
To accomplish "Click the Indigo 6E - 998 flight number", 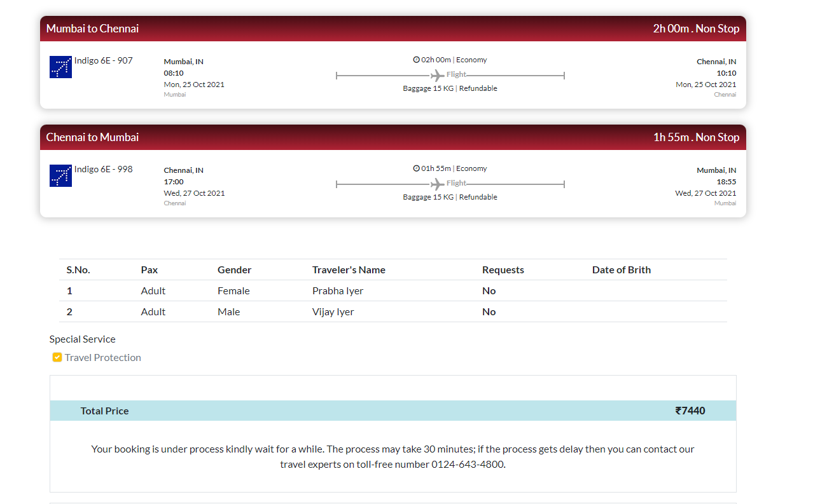I will (x=103, y=169).
